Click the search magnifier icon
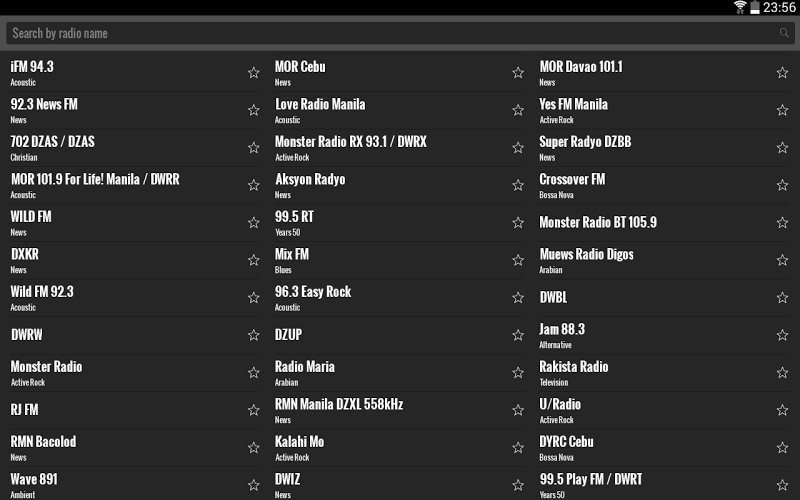The image size is (800, 500). click(784, 33)
